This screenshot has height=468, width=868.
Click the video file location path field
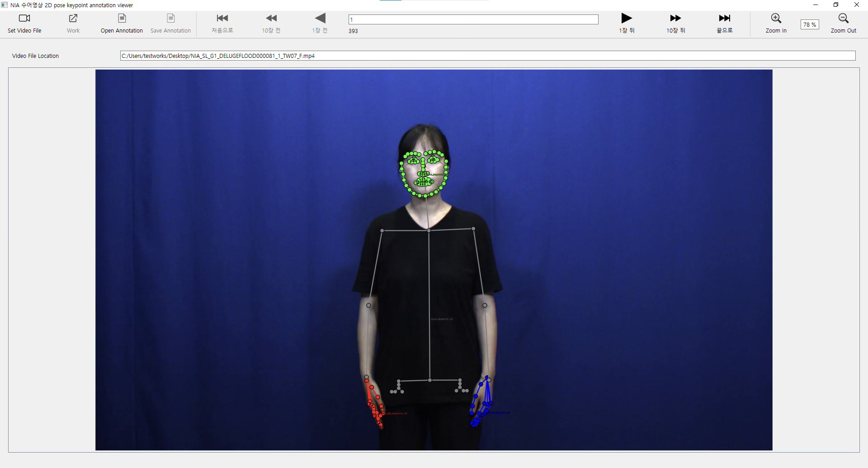pos(488,56)
